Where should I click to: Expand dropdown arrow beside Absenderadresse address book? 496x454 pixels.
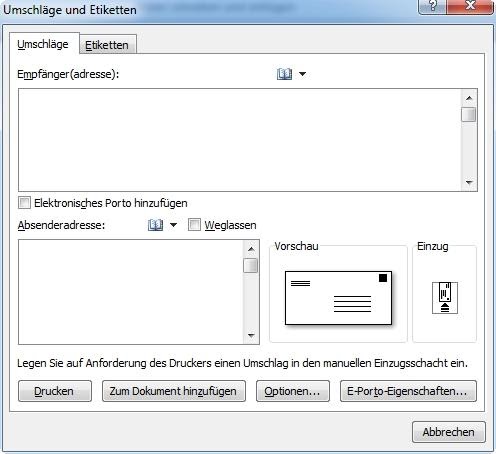(173, 225)
